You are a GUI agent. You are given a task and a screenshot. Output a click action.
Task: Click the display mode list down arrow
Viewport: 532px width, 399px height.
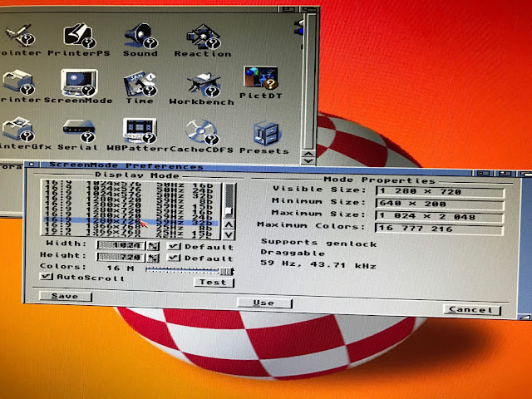(229, 234)
